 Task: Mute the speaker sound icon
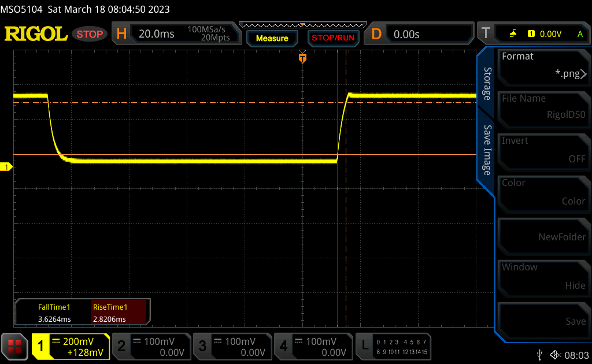[x=556, y=354]
